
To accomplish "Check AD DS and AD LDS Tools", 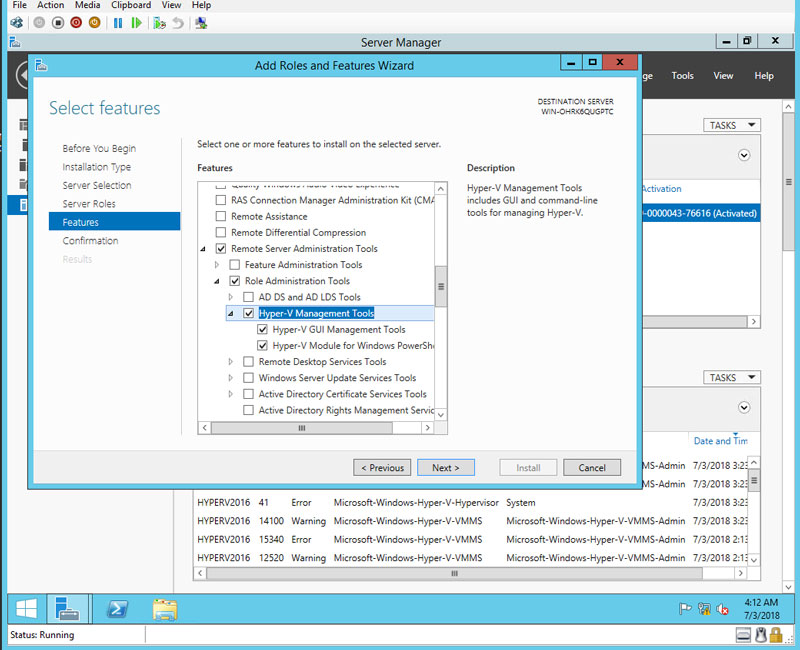I will pyautogui.click(x=248, y=297).
